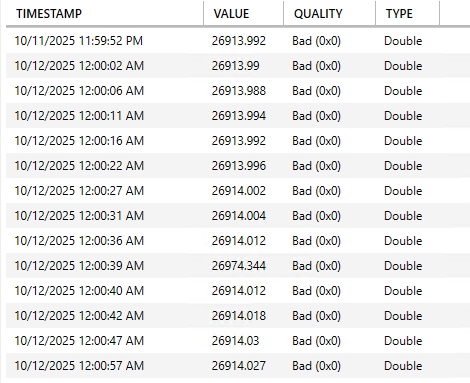Select the row with value 26913.996

(238, 166)
